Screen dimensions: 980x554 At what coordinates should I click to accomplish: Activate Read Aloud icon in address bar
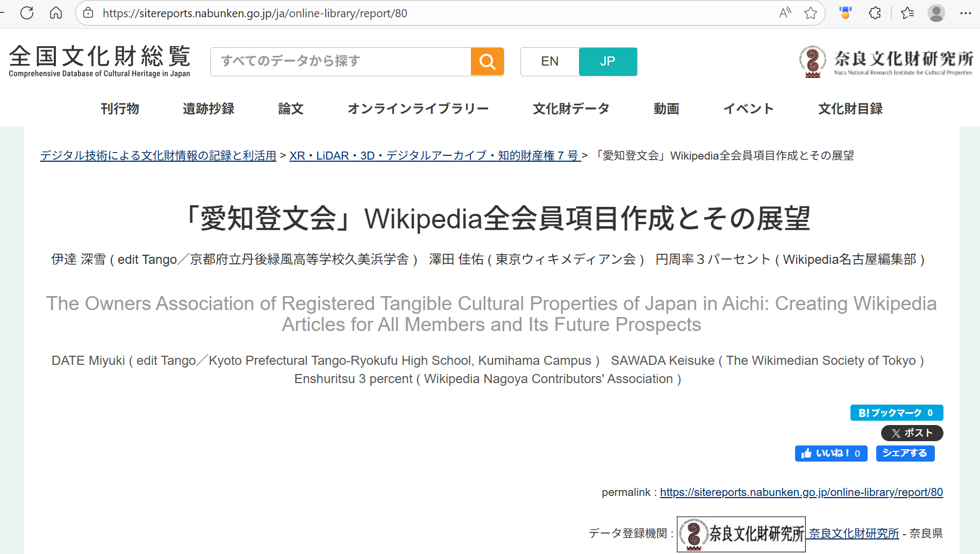[785, 13]
